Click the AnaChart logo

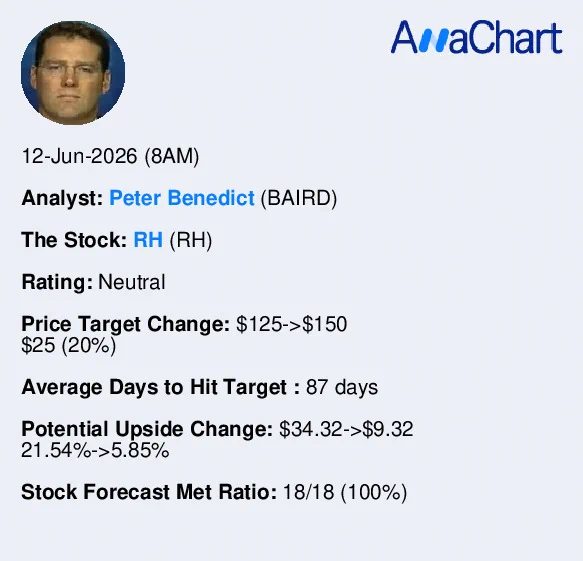(476, 37)
